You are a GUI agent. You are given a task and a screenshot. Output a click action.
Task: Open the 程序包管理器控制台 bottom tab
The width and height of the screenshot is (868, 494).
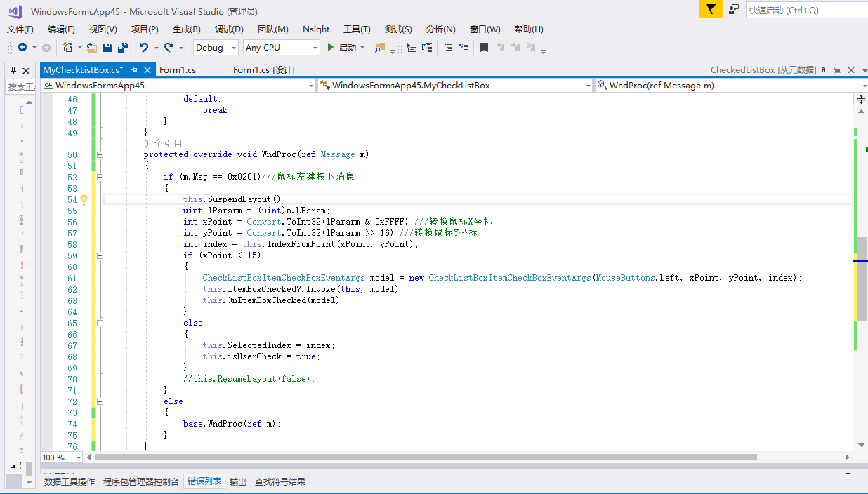(141, 481)
